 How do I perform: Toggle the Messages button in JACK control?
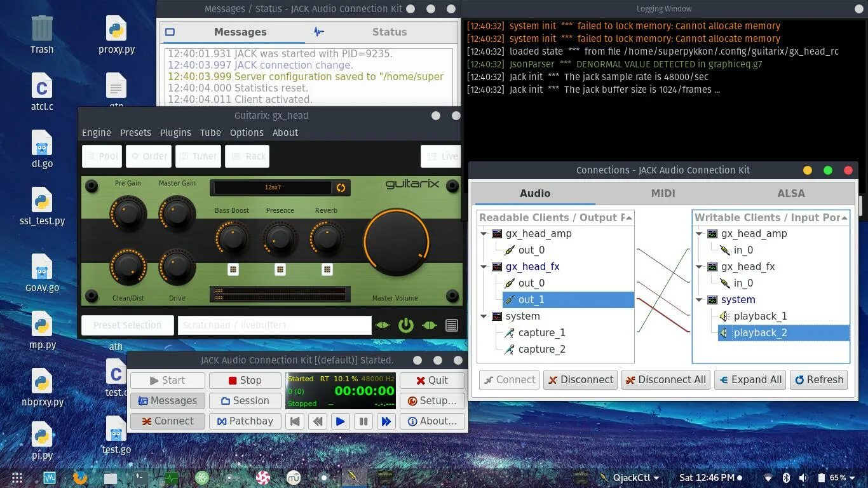point(168,401)
